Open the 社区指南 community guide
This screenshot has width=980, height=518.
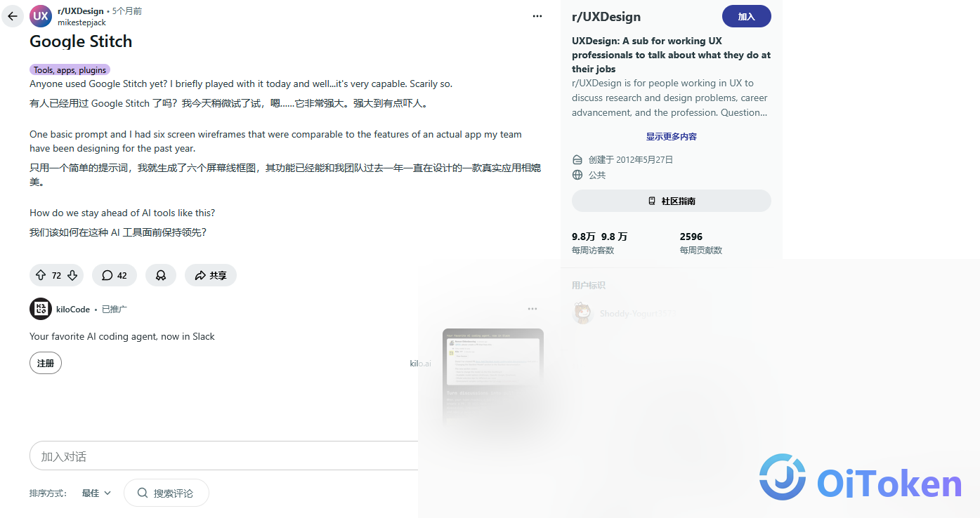pos(672,201)
